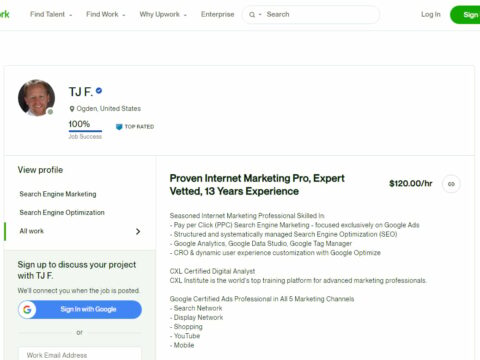This screenshot has height=360, width=480.
Task: Open search type dropdown arrow
Action: pos(260,15)
